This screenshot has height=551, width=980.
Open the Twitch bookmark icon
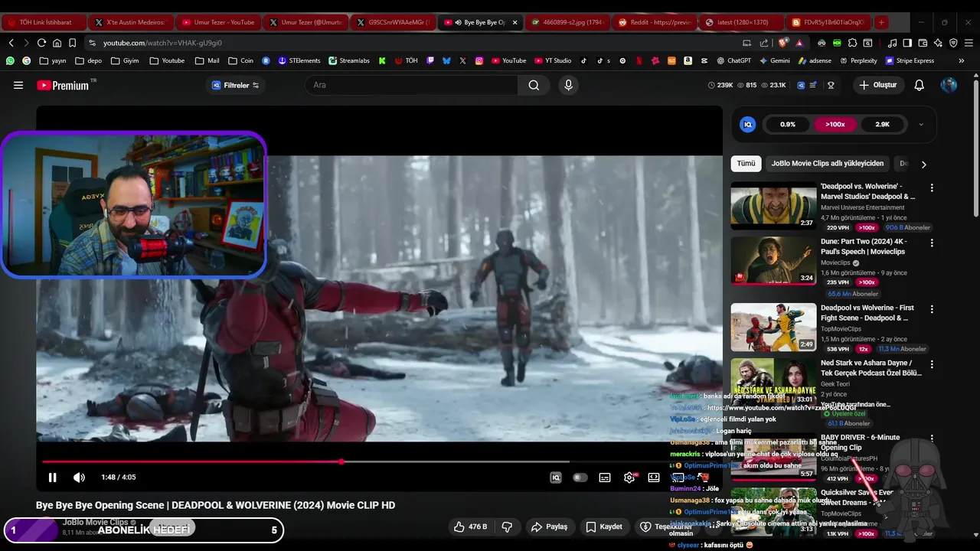click(x=430, y=60)
